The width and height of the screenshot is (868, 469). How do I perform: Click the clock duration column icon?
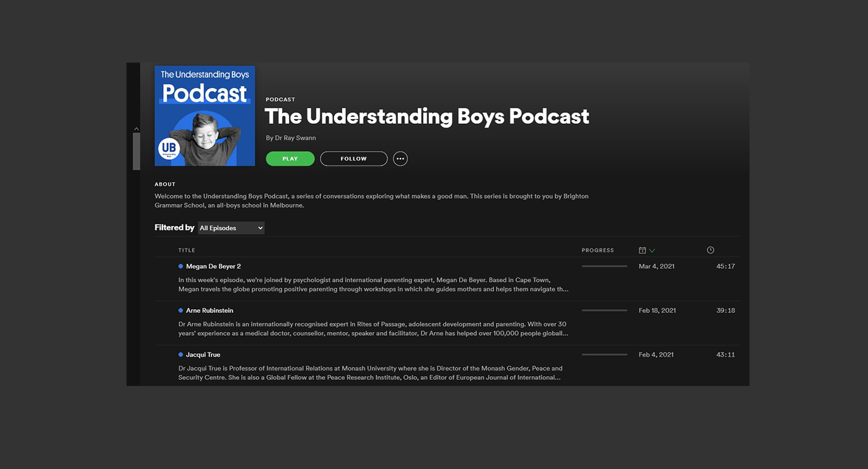tap(711, 250)
